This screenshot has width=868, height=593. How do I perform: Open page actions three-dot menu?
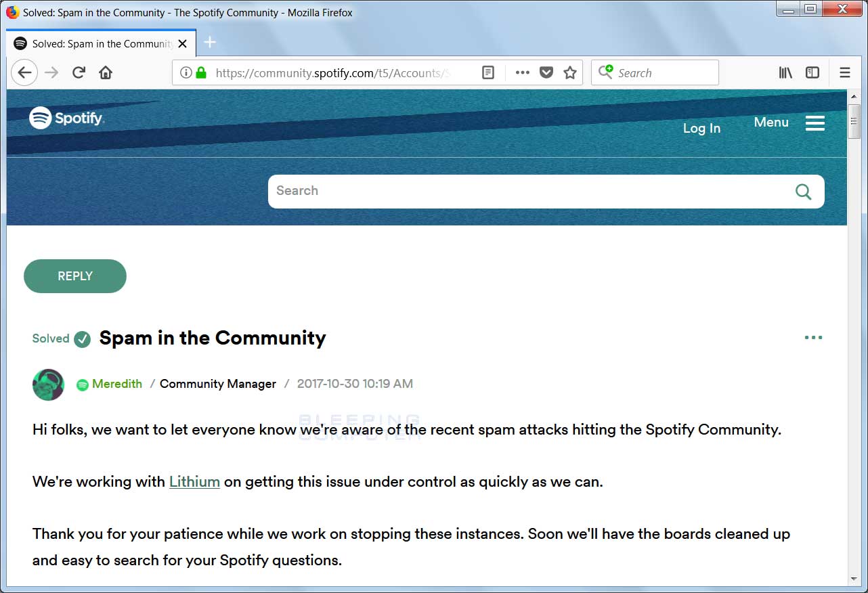coord(522,72)
